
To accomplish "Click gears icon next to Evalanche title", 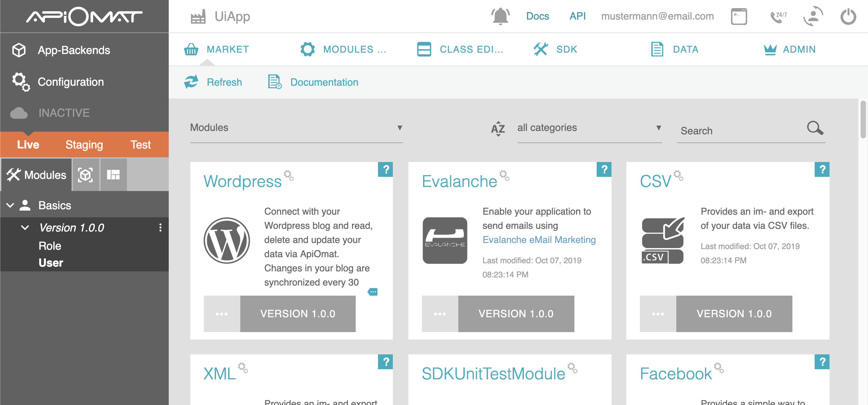I will [x=504, y=175].
